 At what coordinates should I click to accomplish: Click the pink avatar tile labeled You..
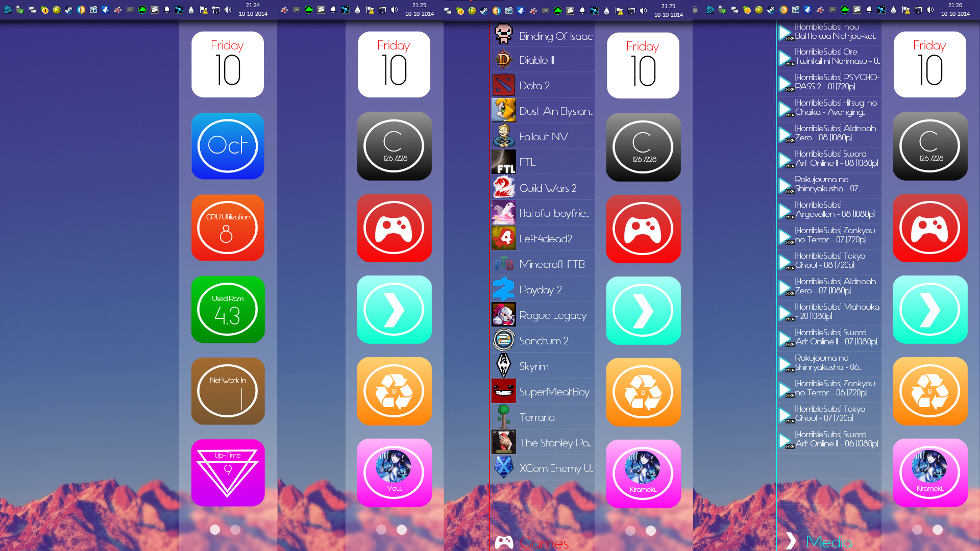(394, 473)
